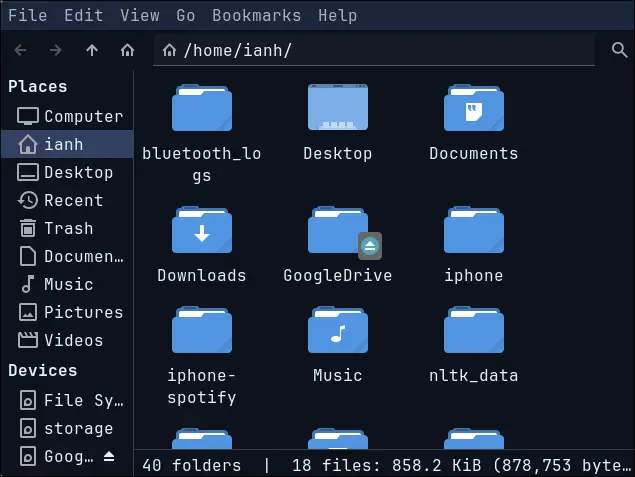Click the '40 folders' status bar text
This screenshot has height=477, width=635.
[x=192, y=465]
